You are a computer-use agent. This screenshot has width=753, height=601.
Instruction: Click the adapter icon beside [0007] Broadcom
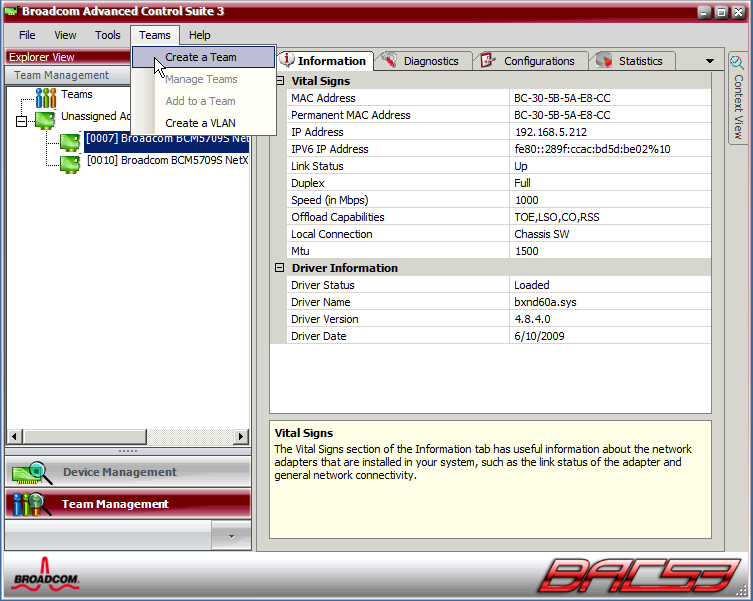coord(70,142)
